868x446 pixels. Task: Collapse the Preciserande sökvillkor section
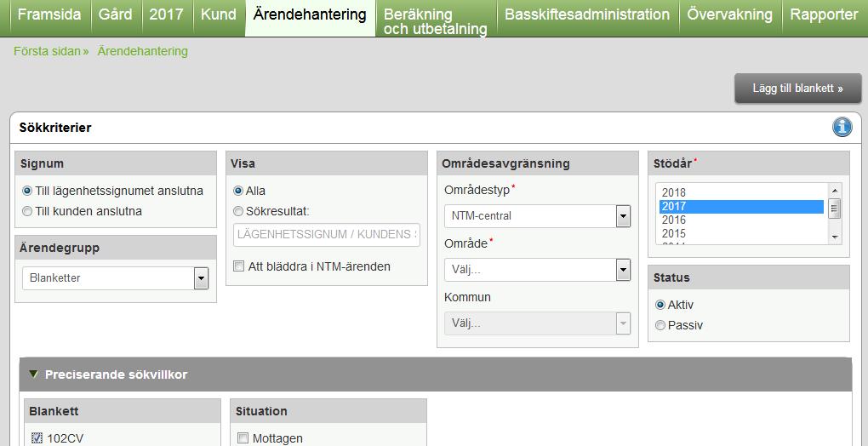(x=34, y=375)
